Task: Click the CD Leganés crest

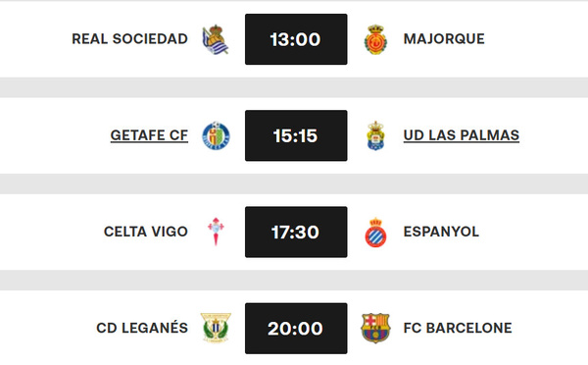Action: coord(216,328)
